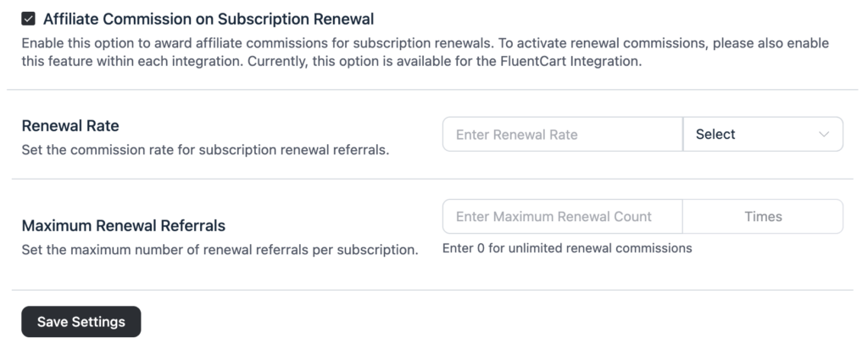
Task: Click the 'Set the maximum number' description
Action: pyautogui.click(x=220, y=251)
